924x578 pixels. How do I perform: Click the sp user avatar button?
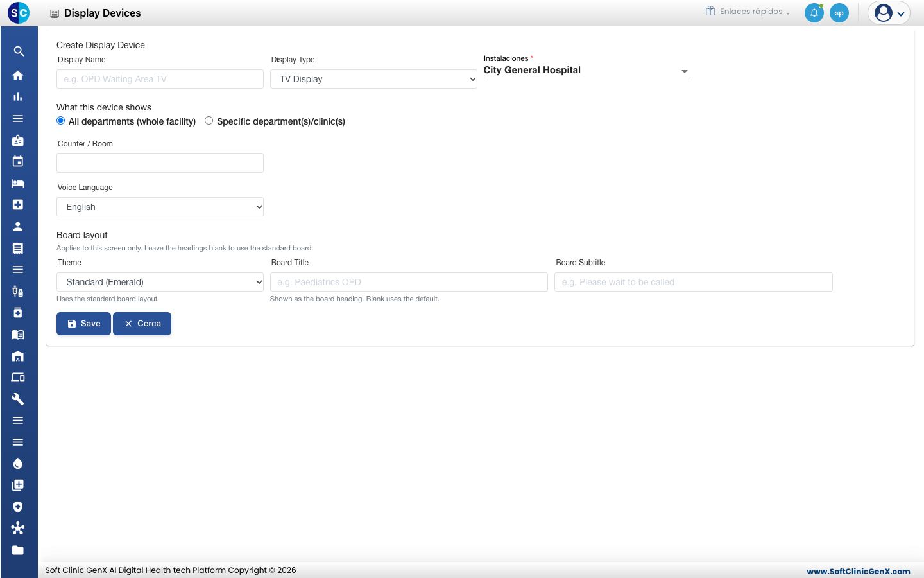tap(839, 13)
